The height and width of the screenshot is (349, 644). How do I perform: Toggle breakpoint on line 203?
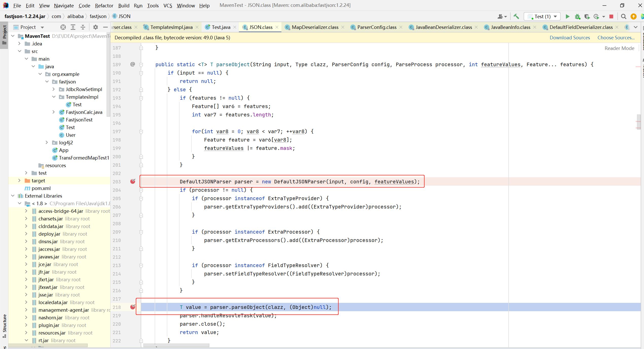pos(133,181)
